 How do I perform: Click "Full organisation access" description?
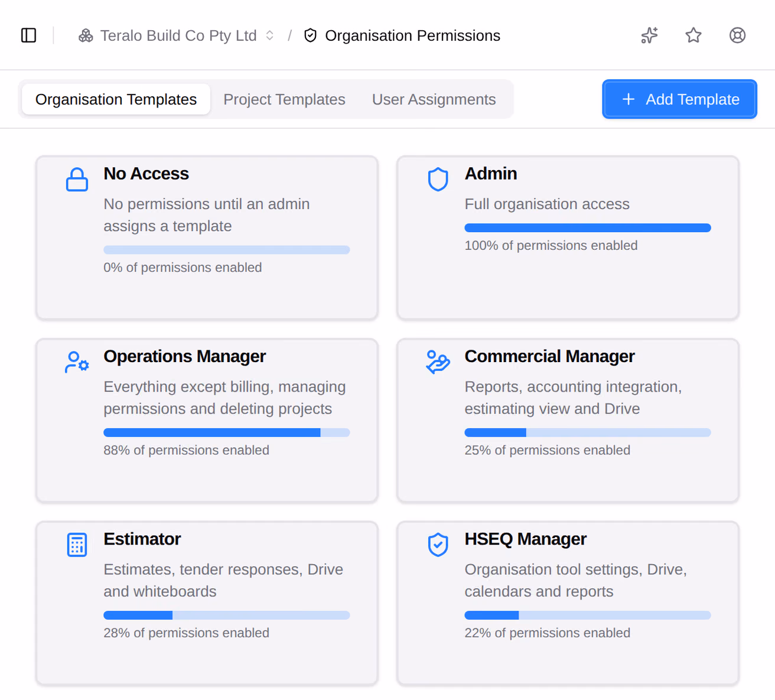pyautogui.click(x=547, y=204)
